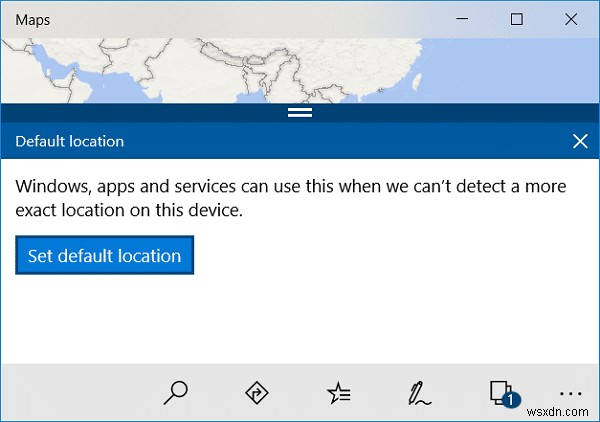Maximize the Maps window
The image size is (600, 422).
coord(517,19)
